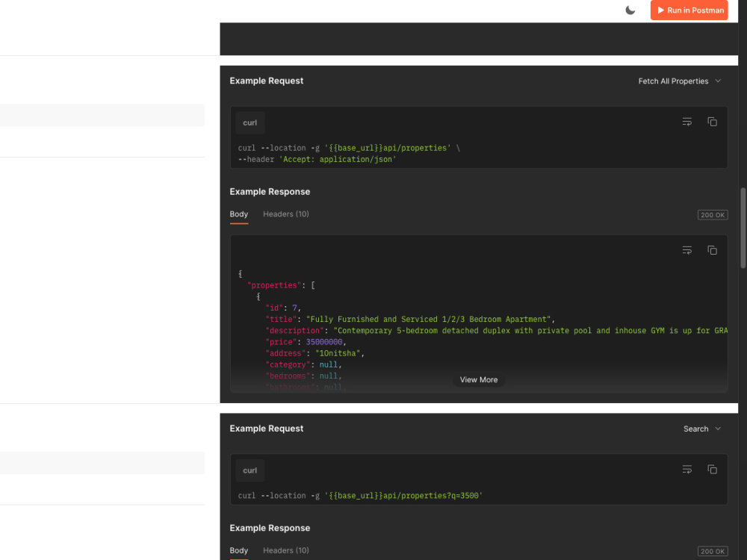Toggle word wrap in Fetch All Properties curl block
Screen dimensions: 747x560
[686, 122]
